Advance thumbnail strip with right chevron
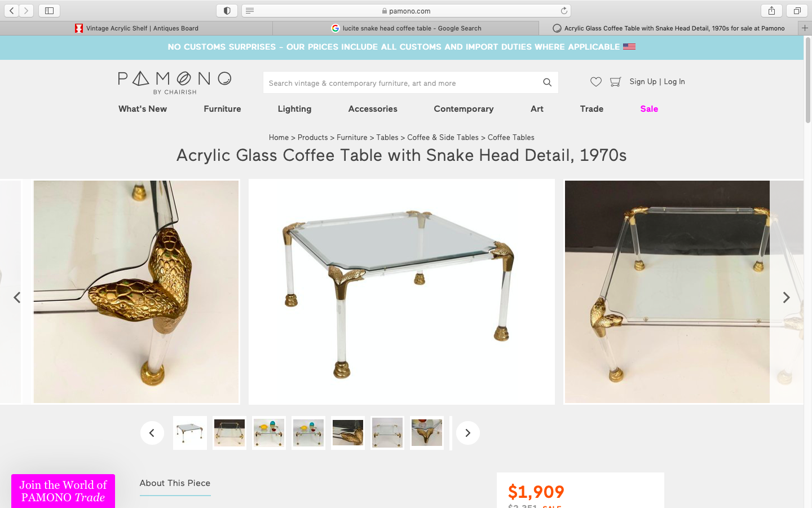Image resolution: width=812 pixels, height=508 pixels. (x=467, y=433)
